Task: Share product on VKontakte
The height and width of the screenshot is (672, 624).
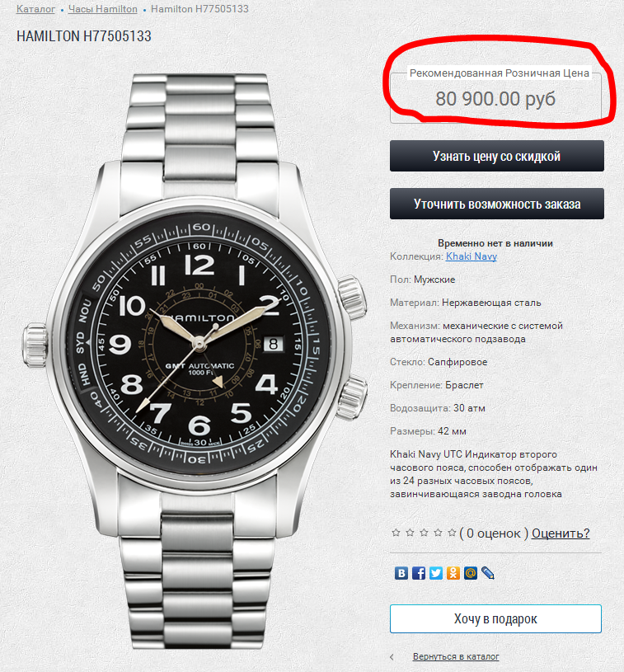Action: [x=401, y=573]
